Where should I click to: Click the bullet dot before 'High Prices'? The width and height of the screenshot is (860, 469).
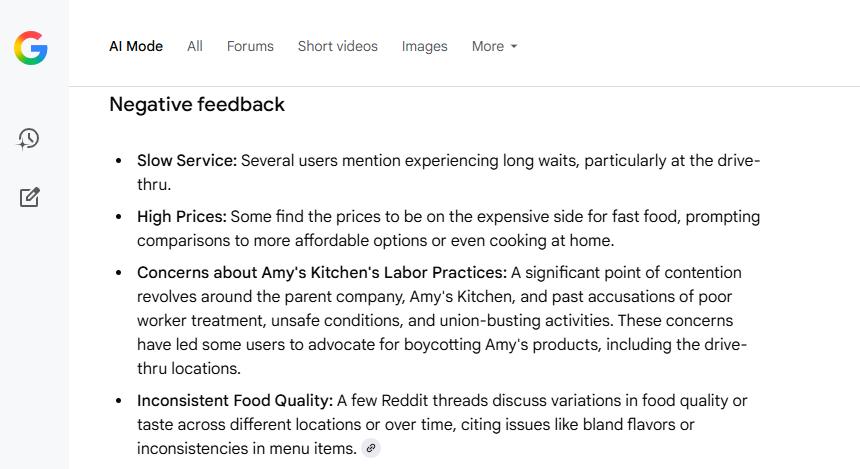(x=118, y=217)
